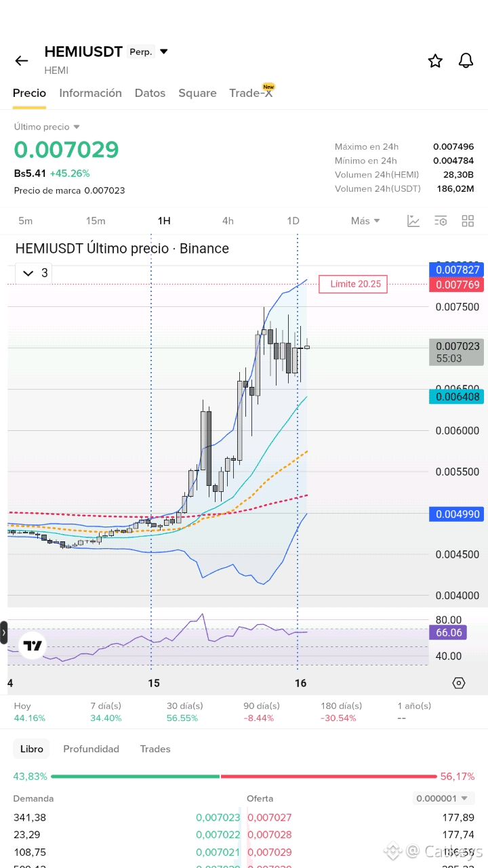The height and width of the screenshot is (868, 488).
Task: Select the 4h timeframe
Action: coord(228,221)
